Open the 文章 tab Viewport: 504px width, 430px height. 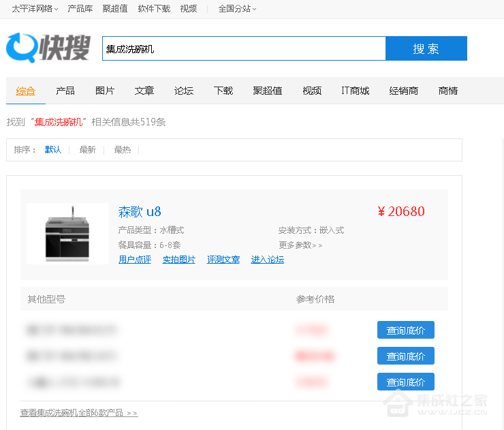pos(144,91)
